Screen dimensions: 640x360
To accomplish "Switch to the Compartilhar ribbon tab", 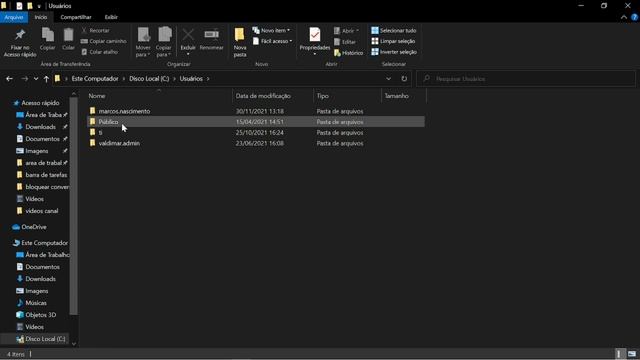I will click(x=76, y=17).
